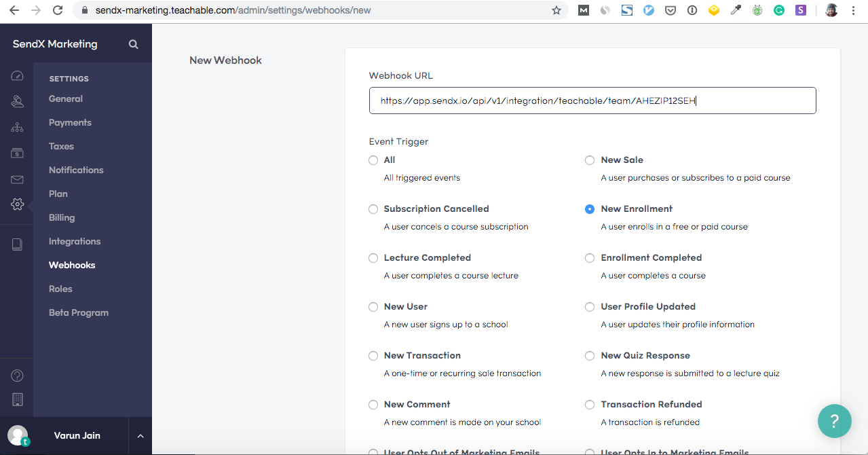Select the All event trigger radio button

(x=373, y=160)
